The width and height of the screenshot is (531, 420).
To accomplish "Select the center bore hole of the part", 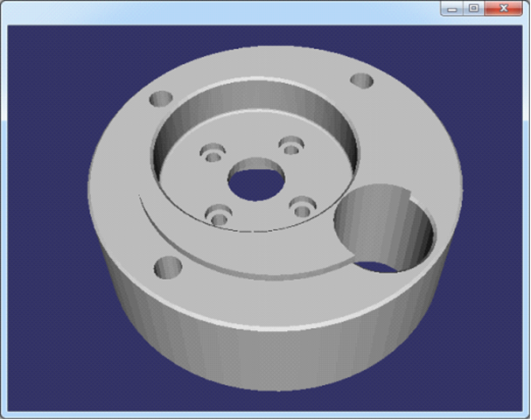I will (256, 181).
